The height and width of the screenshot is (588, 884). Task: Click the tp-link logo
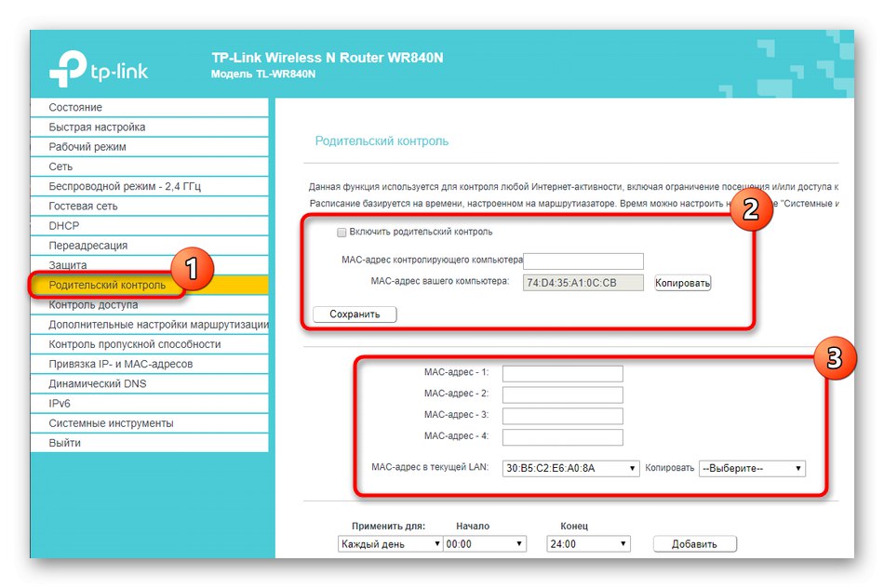click(x=99, y=69)
